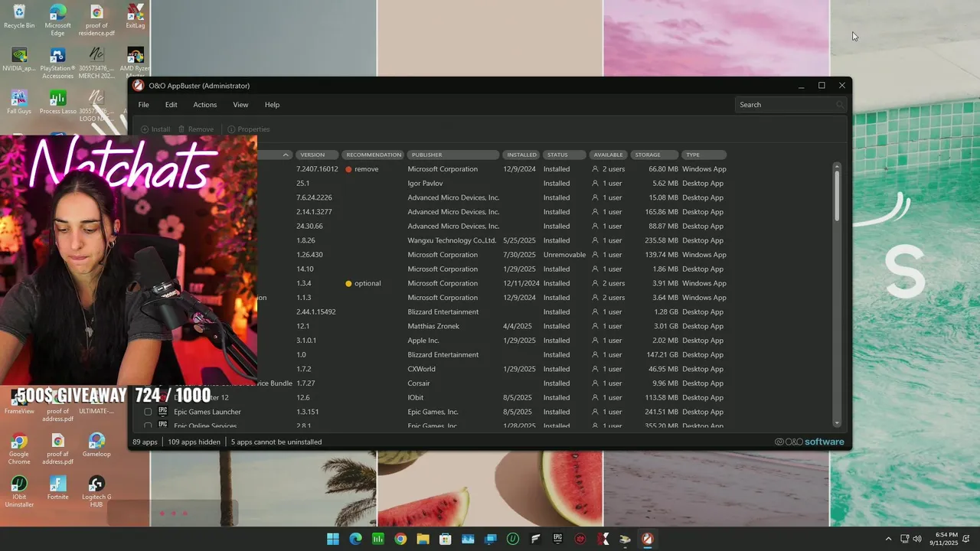980x551 pixels.
Task: Sort by the Type column header
Action: point(704,155)
